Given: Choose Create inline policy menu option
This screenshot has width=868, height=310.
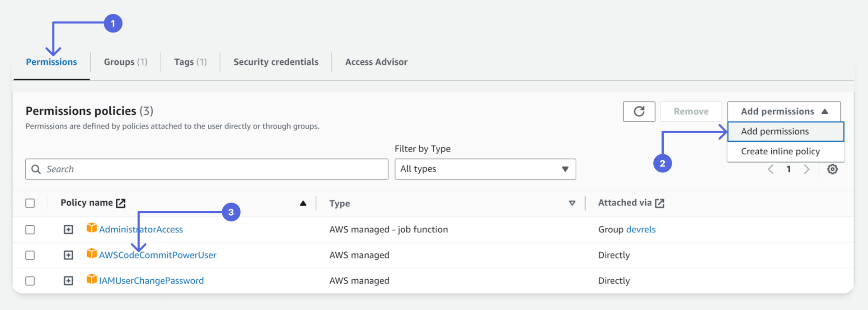Looking at the screenshot, I should (x=786, y=152).
